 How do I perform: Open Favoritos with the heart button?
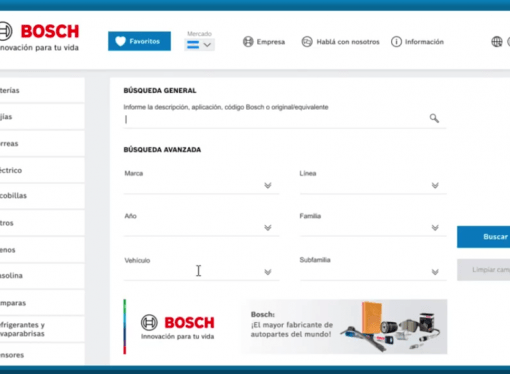pos(139,41)
